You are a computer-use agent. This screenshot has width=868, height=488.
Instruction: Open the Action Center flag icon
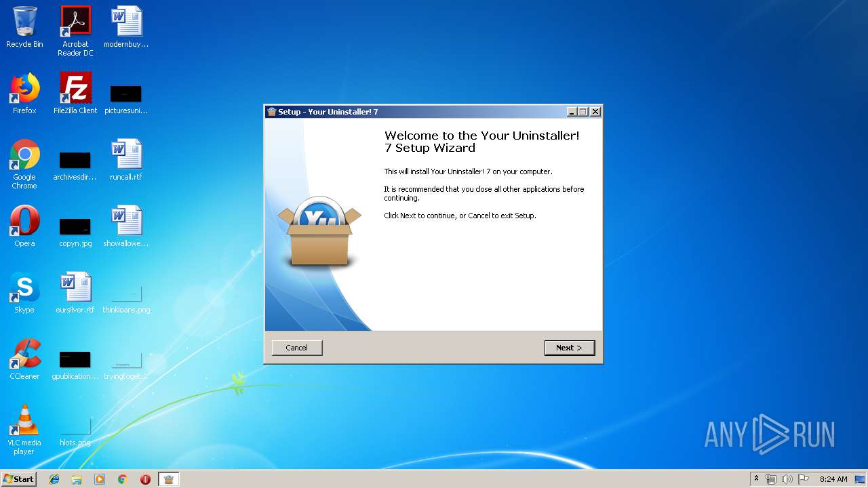804,479
